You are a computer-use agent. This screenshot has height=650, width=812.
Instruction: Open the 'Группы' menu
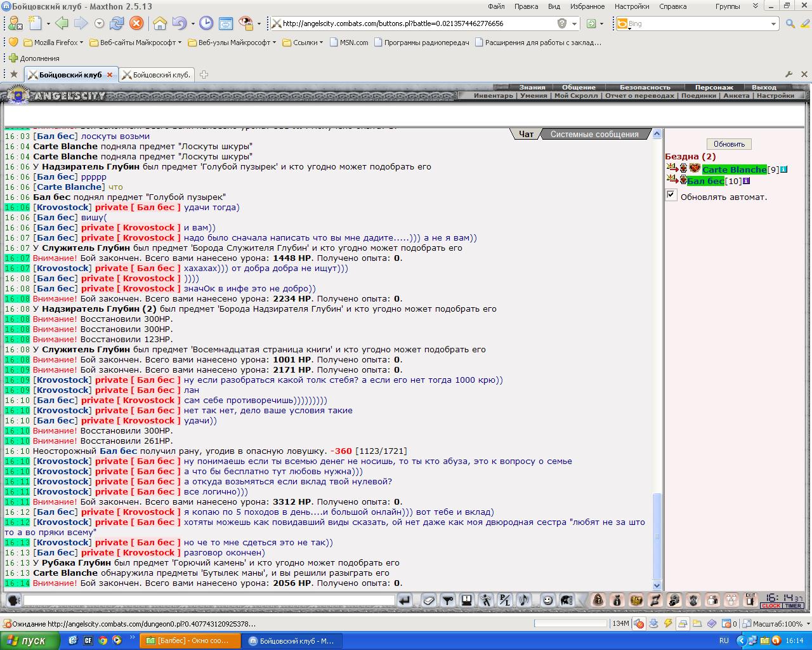click(x=728, y=6)
